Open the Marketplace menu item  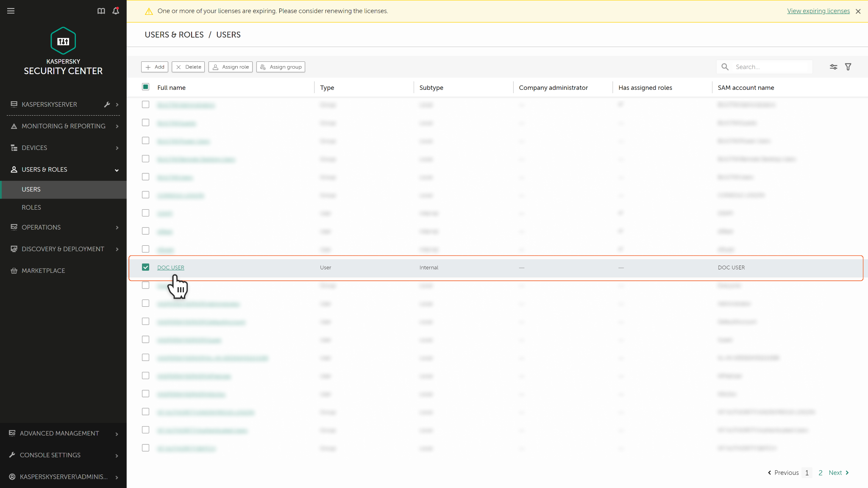coord(43,271)
